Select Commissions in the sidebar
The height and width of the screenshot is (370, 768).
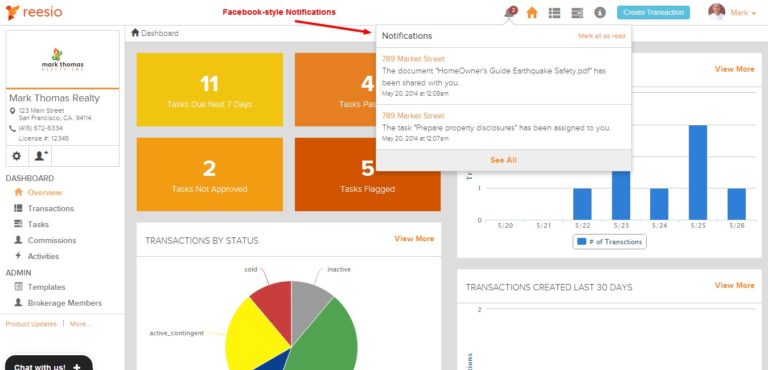[x=51, y=240]
